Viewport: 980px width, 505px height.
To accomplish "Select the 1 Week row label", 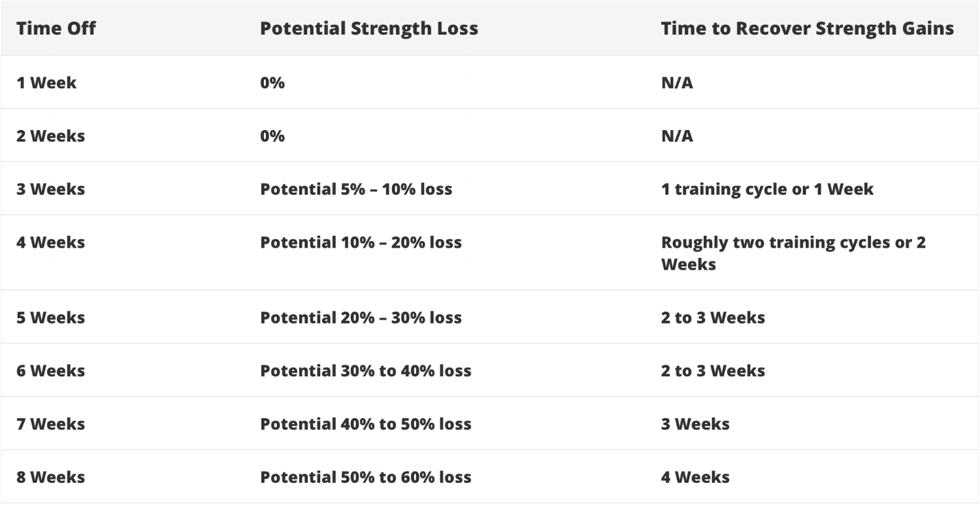I will coord(46,83).
